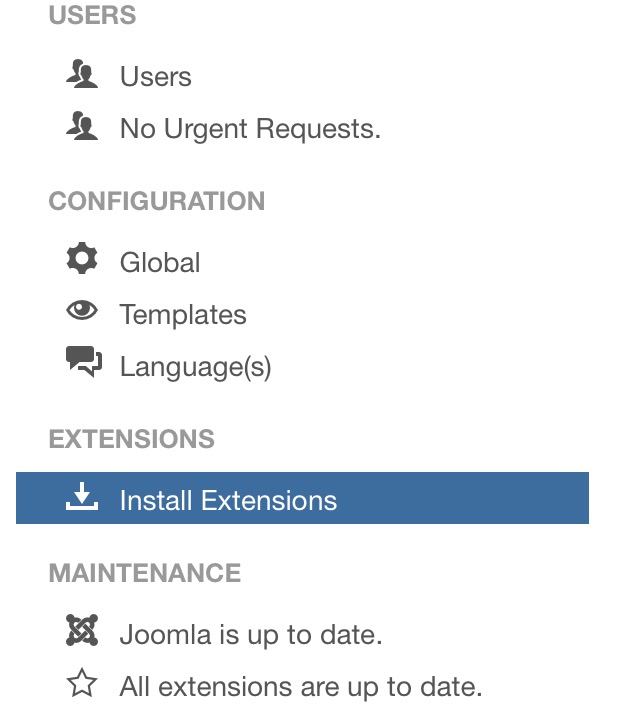Go to Global configuration
Image resolution: width=620 pixels, height=722 pixels.
[160, 263]
